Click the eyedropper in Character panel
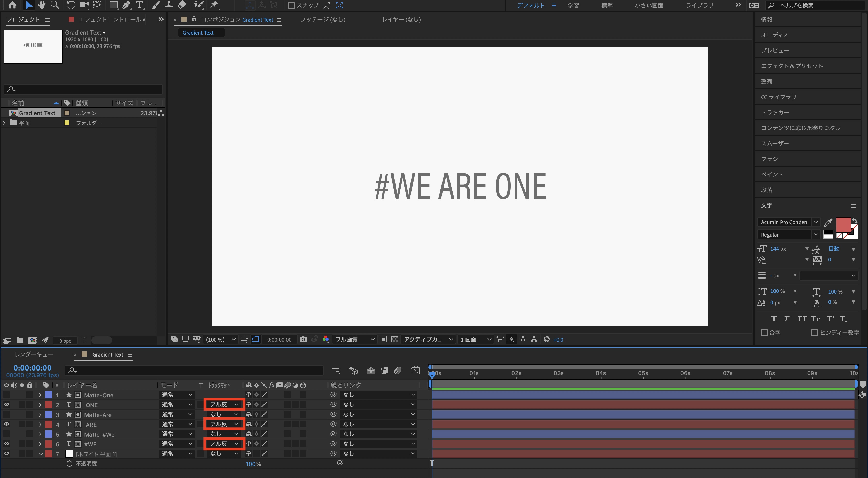The image size is (868, 478). [828, 222]
